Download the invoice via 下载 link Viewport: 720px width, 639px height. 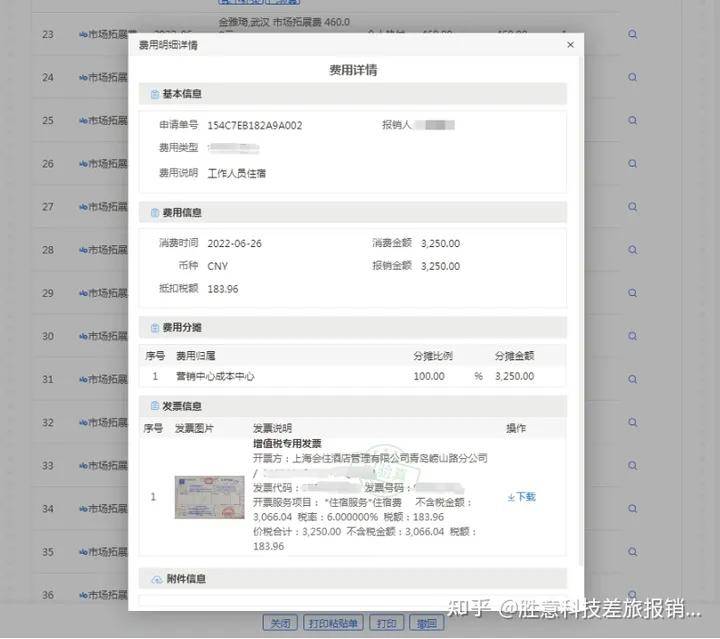coord(522,497)
